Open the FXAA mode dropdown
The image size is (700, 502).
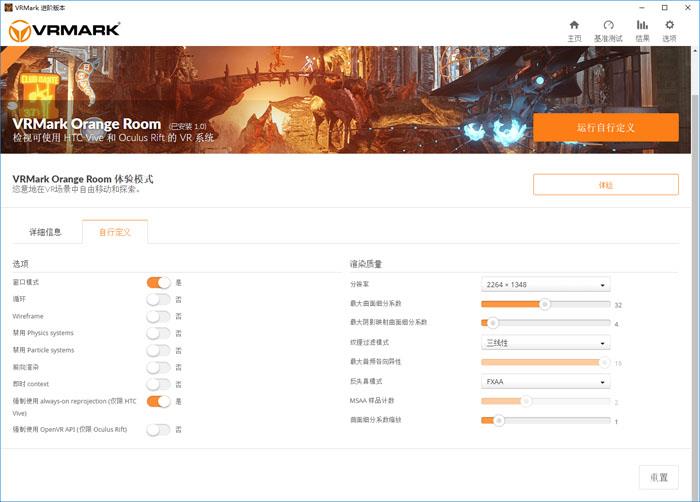[546, 382]
